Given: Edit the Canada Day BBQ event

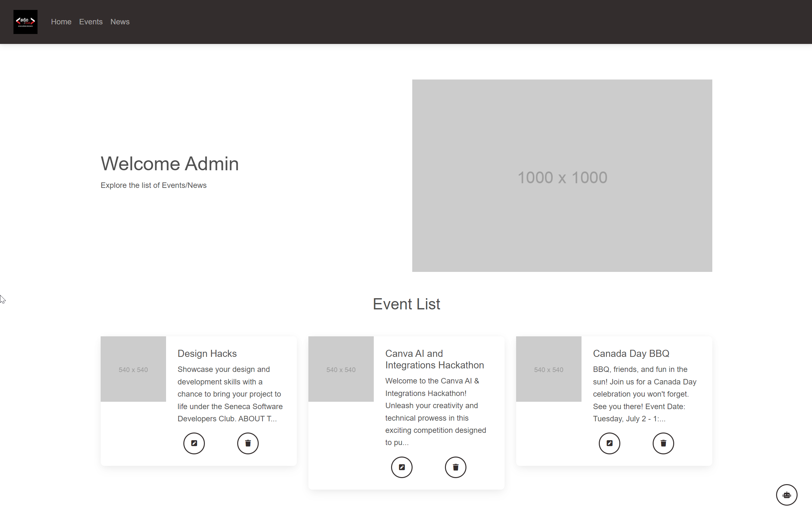Looking at the screenshot, I should click(609, 443).
